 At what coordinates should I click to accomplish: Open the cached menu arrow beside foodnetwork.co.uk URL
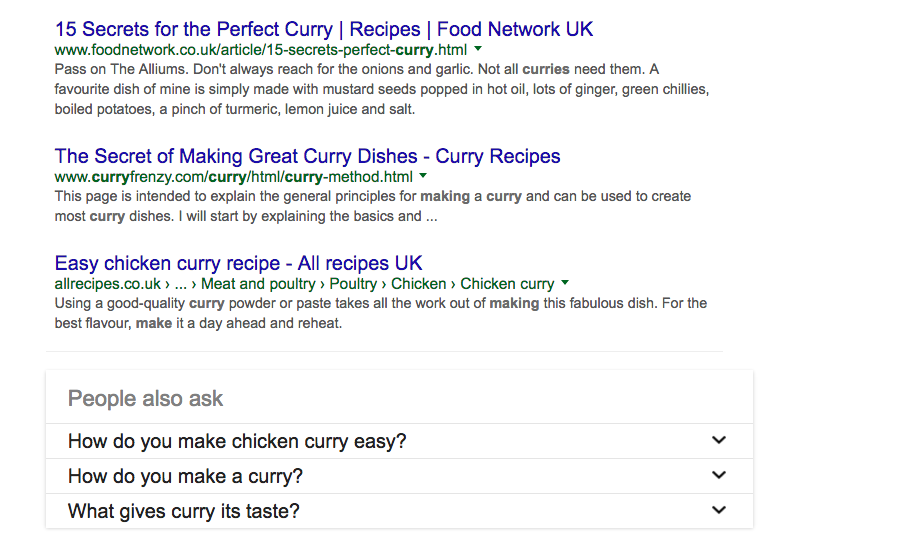[478, 49]
